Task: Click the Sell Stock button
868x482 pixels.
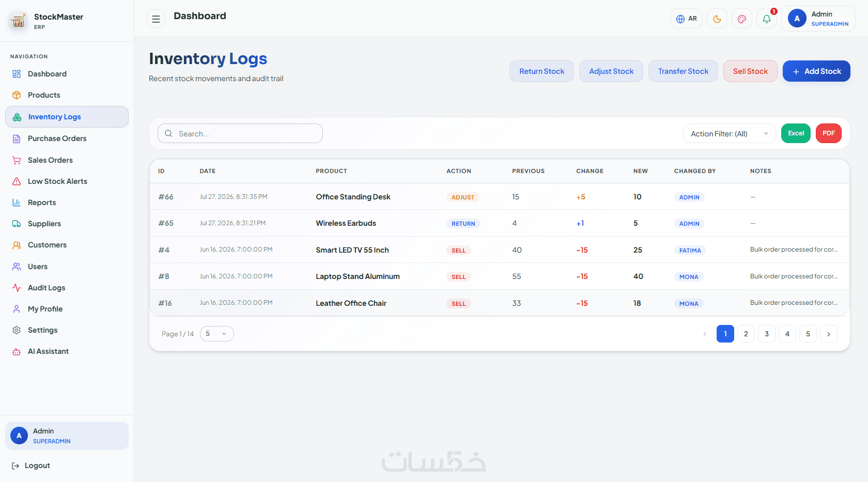Action: coord(750,71)
